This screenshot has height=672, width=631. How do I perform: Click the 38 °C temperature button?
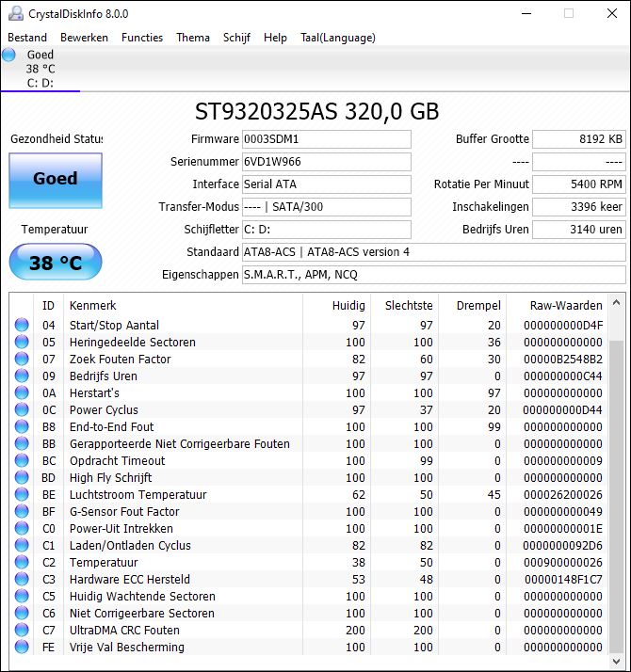[56, 263]
